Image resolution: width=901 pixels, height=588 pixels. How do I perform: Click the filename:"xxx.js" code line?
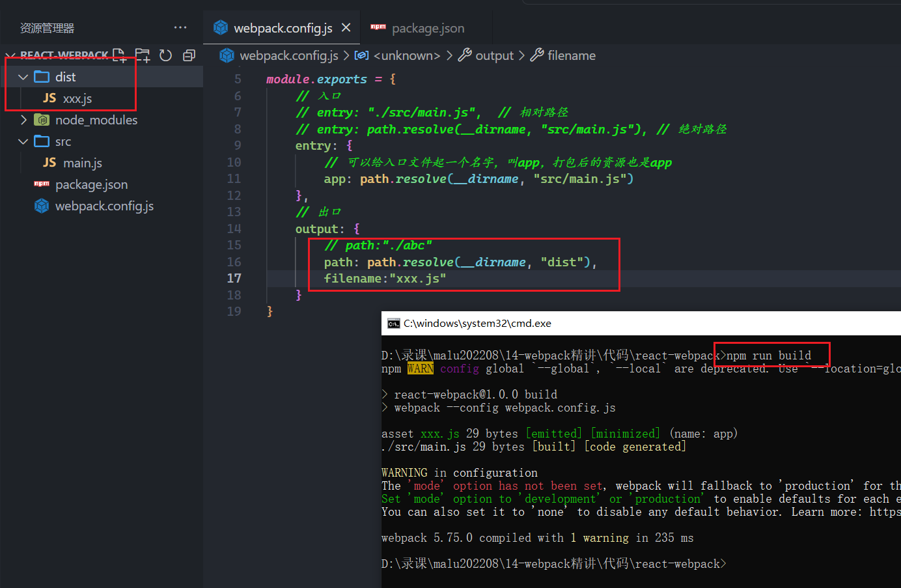(385, 279)
